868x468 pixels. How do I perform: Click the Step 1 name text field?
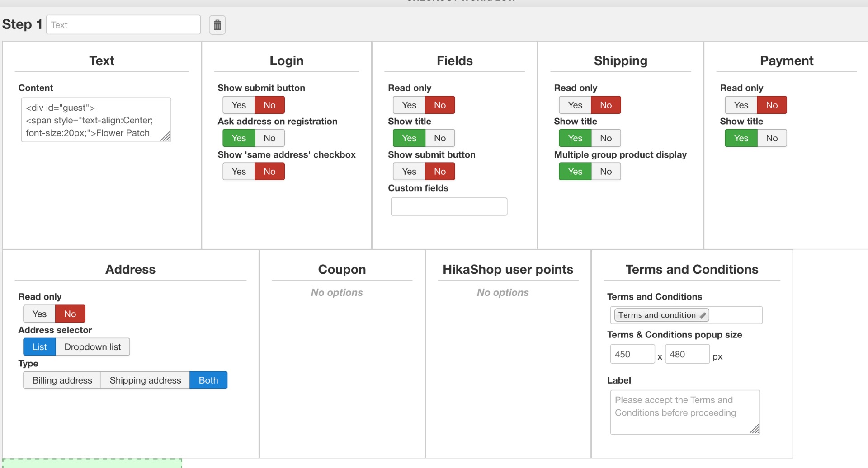pos(123,25)
